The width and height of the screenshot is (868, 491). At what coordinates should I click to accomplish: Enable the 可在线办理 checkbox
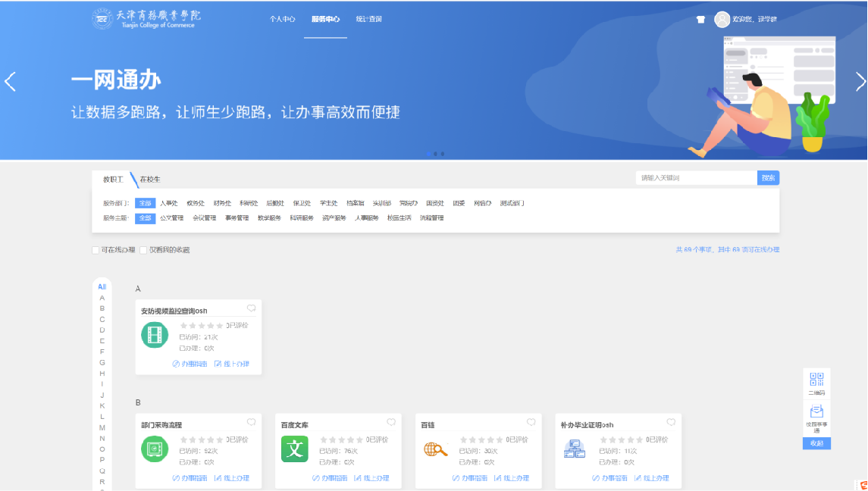96,250
